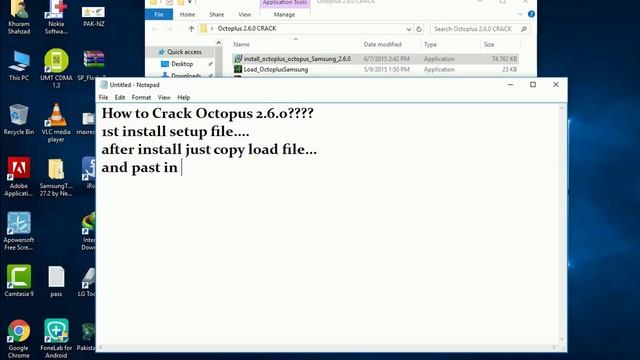Select Quick access in navigation pane
The height and width of the screenshot is (360, 640).
(180, 52)
